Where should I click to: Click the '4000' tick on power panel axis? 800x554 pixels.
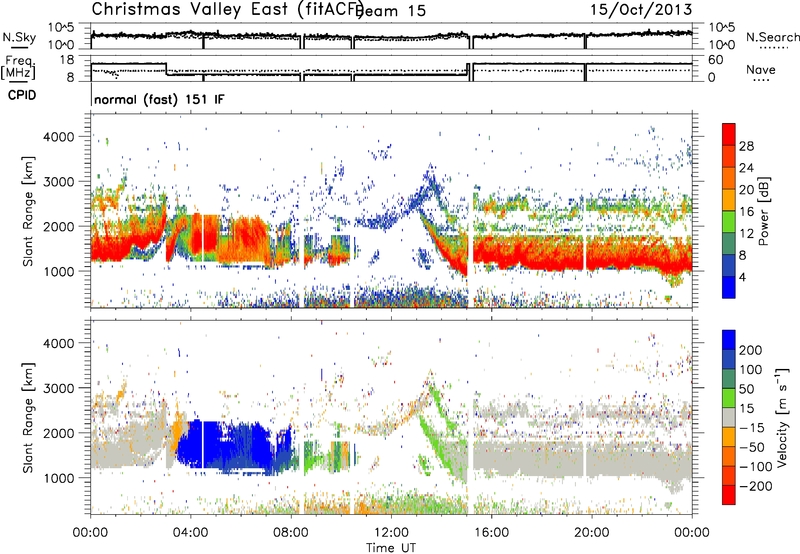point(59,137)
